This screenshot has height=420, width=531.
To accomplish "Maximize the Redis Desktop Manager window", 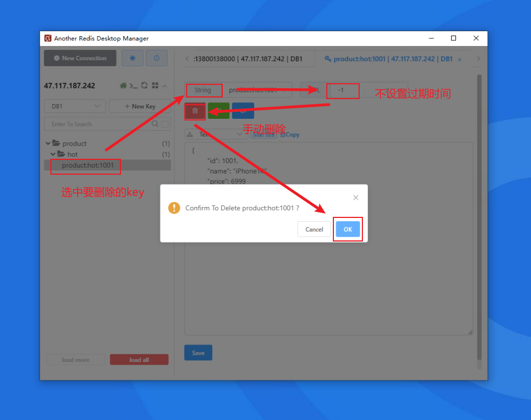I will click(453, 38).
